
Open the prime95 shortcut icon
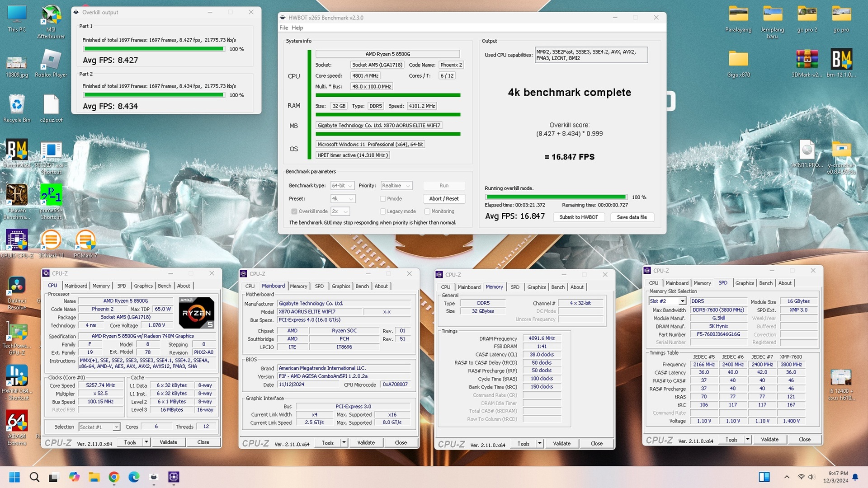tap(51, 202)
